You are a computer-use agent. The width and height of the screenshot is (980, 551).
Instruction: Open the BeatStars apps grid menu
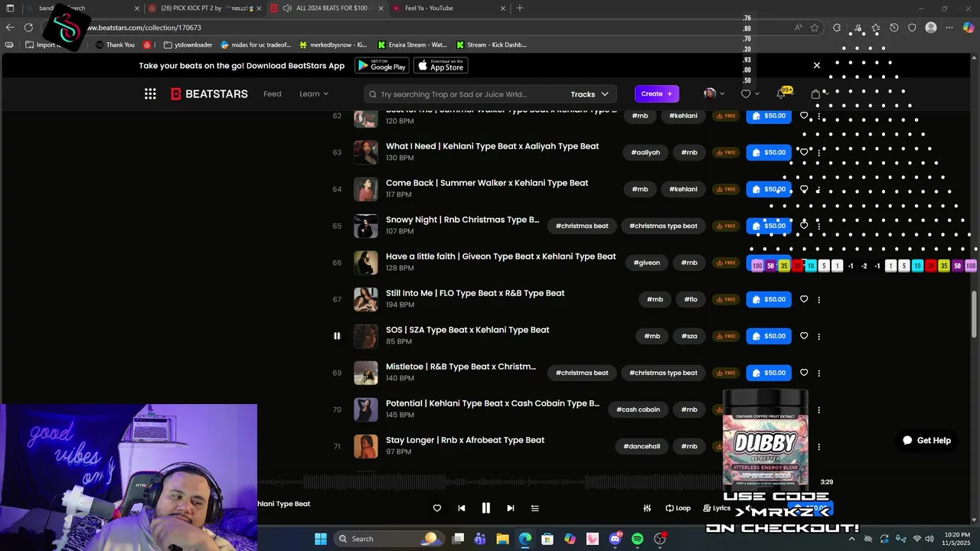tap(150, 94)
